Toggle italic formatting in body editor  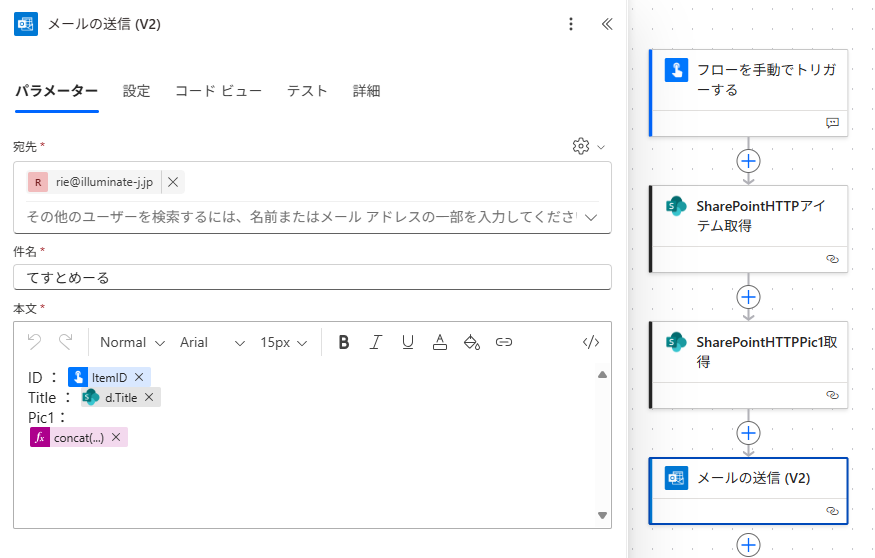(x=376, y=342)
